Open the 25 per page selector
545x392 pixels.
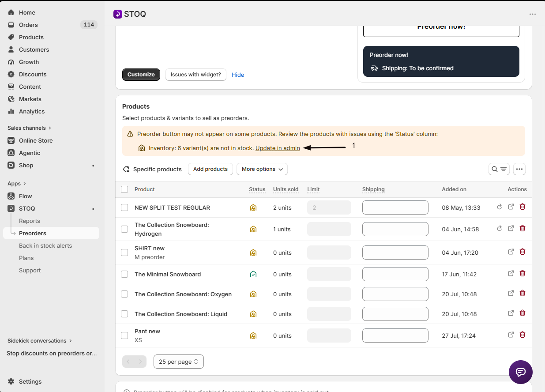coord(179,362)
